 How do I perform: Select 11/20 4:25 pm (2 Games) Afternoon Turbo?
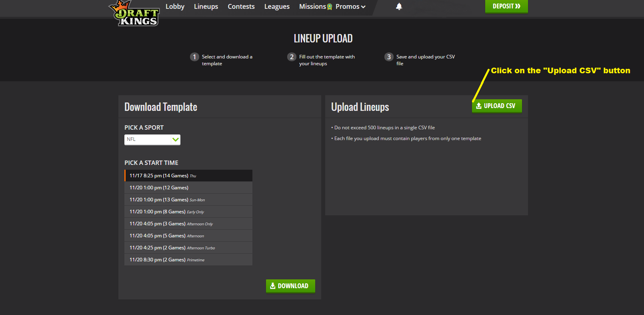(x=188, y=248)
